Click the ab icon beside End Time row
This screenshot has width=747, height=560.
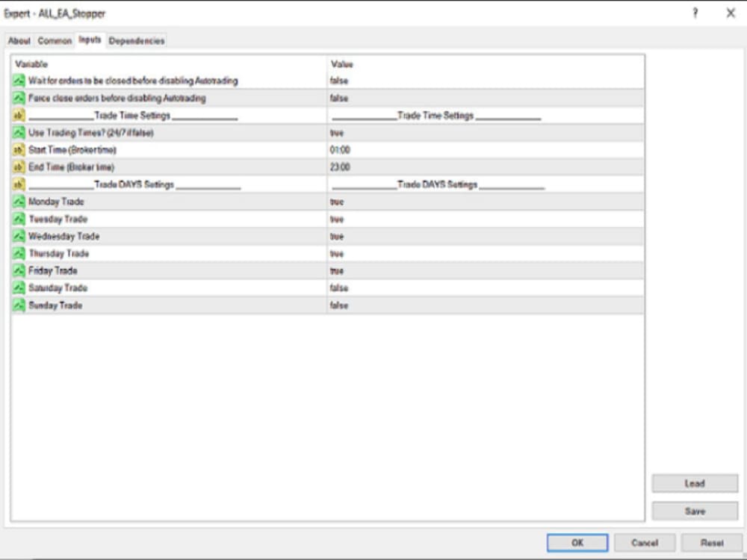[19, 167]
